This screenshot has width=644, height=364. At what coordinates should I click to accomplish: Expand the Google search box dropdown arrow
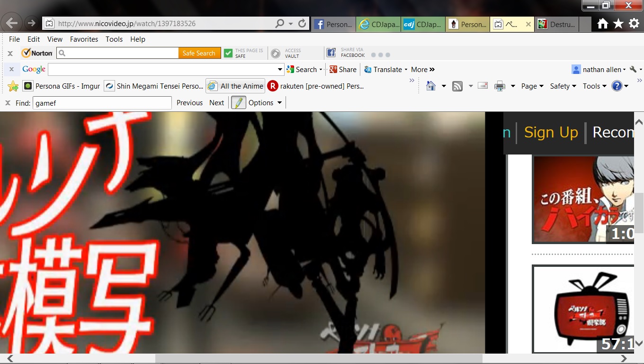pyautogui.click(x=280, y=70)
